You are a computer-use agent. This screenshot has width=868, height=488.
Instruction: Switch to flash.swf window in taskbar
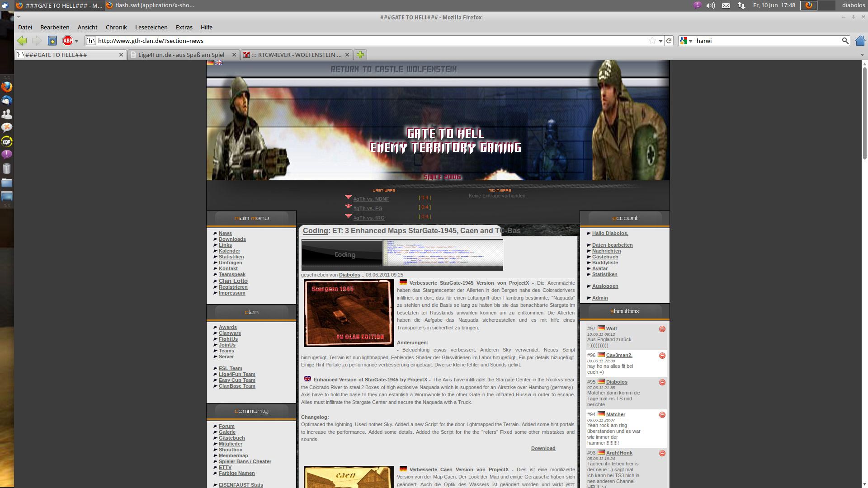tap(150, 5)
